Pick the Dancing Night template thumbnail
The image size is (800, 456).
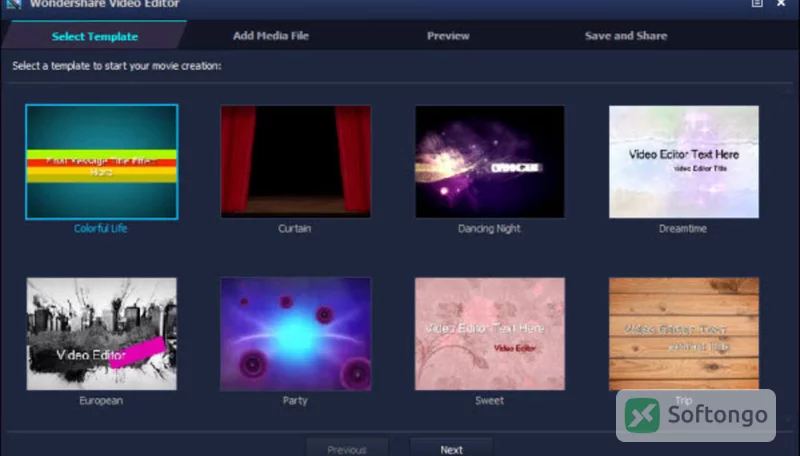click(490, 162)
